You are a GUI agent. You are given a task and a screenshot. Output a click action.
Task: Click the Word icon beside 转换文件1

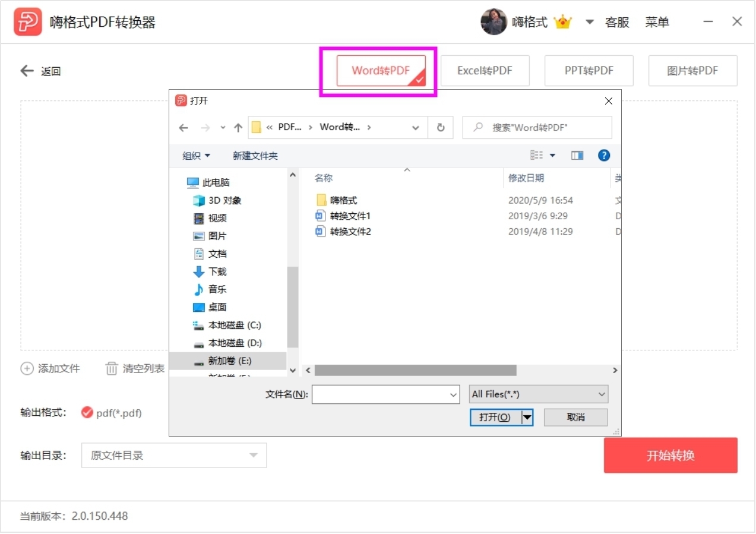pyautogui.click(x=320, y=216)
